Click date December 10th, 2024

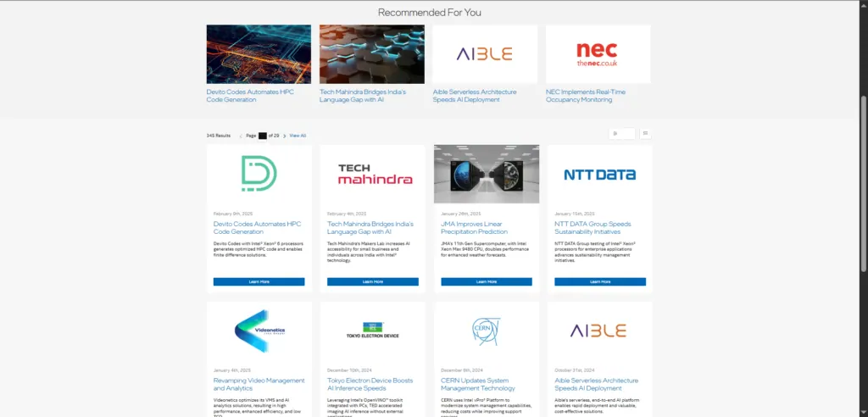(x=348, y=370)
